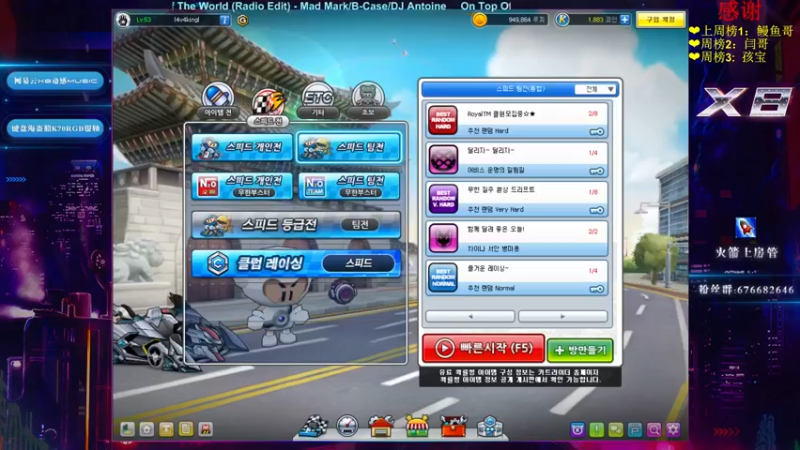Screen dimensions: 800x450
Task: Click the yellow document icon bottom-left
Action: pos(186,429)
